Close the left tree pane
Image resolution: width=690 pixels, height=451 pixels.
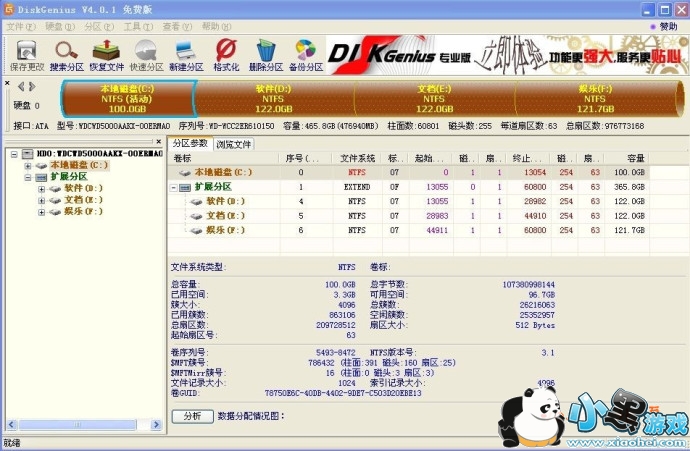point(158,142)
